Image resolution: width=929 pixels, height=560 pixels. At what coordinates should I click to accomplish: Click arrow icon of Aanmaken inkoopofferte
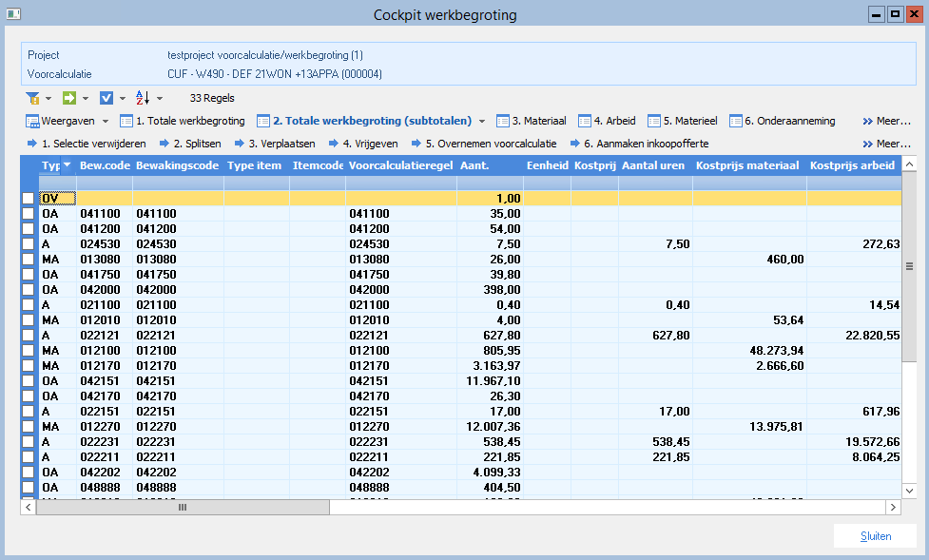[574, 144]
